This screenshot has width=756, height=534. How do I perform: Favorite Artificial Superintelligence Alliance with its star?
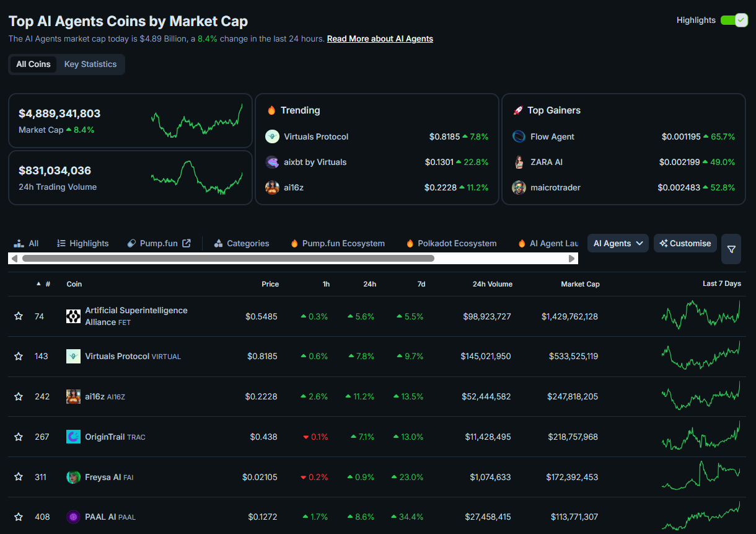coord(19,316)
